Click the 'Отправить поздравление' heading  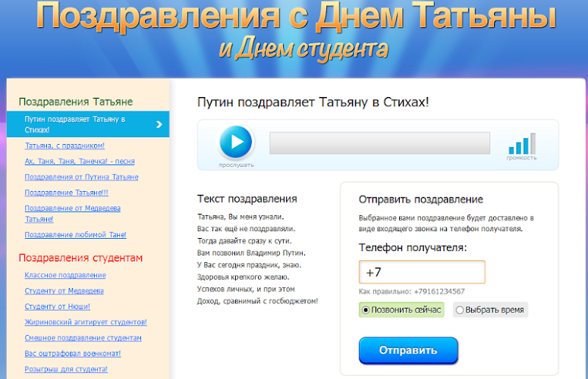[x=421, y=199]
